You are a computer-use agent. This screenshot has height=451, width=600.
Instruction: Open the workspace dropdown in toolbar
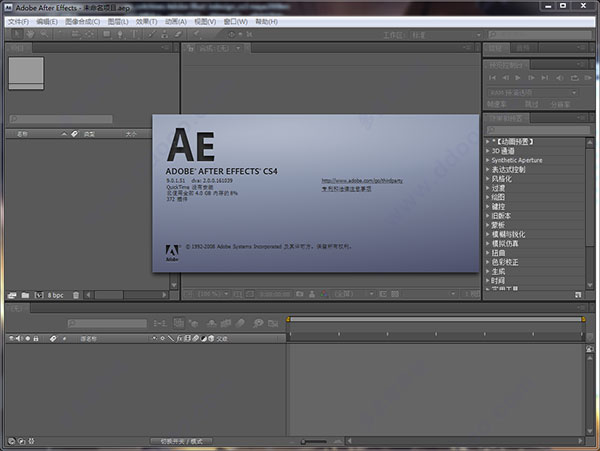click(447, 35)
